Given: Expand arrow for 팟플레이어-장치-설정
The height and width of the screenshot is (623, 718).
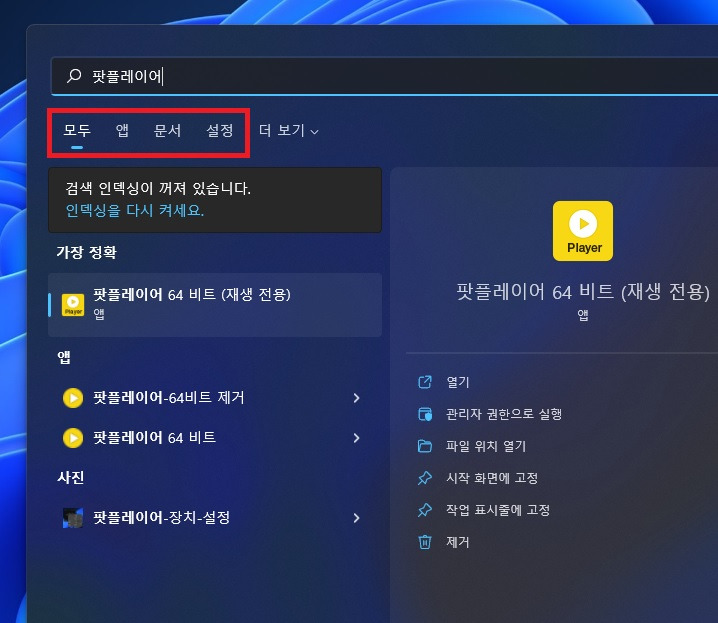Looking at the screenshot, I should (356, 518).
